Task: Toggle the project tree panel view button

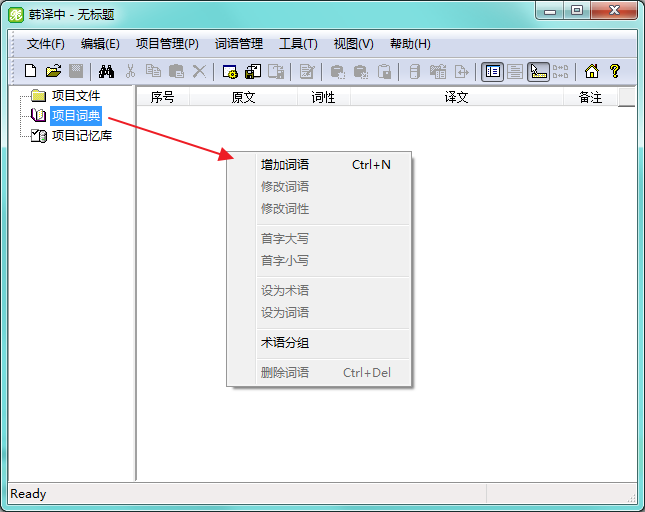Action: click(492, 72)
